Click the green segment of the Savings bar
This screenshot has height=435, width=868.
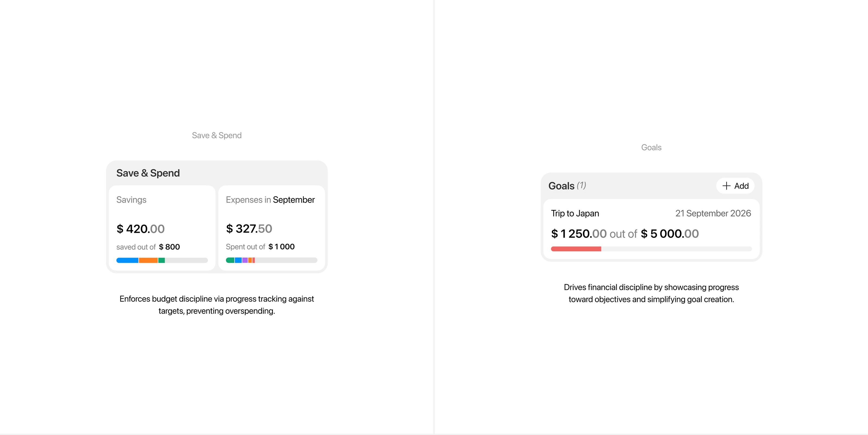tap(161, 260)
